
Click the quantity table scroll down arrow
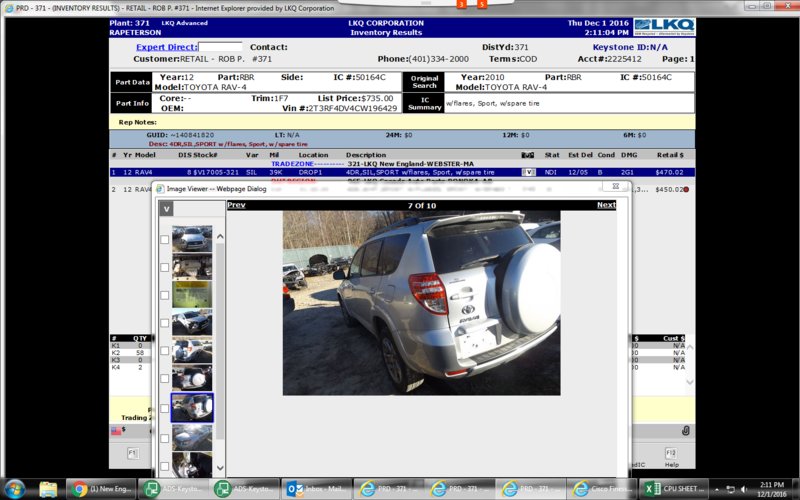[x=690, y=382]
